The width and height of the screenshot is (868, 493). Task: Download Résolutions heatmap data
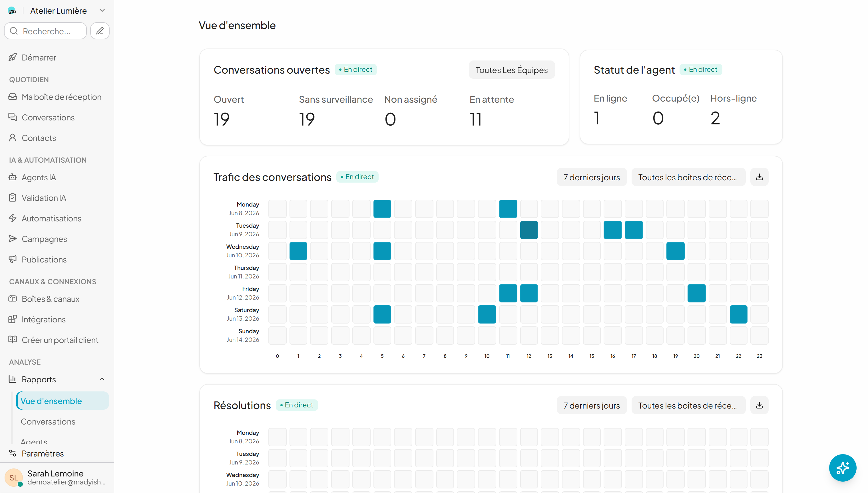[x=759, y=405]
